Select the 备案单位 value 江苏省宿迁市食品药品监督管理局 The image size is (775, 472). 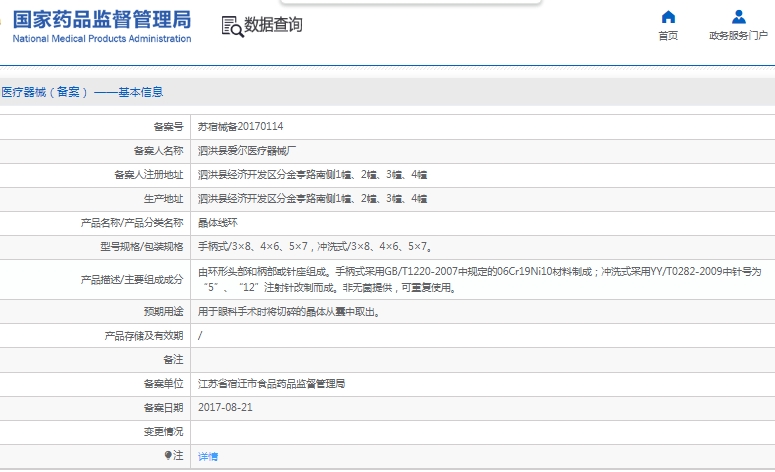271,384
